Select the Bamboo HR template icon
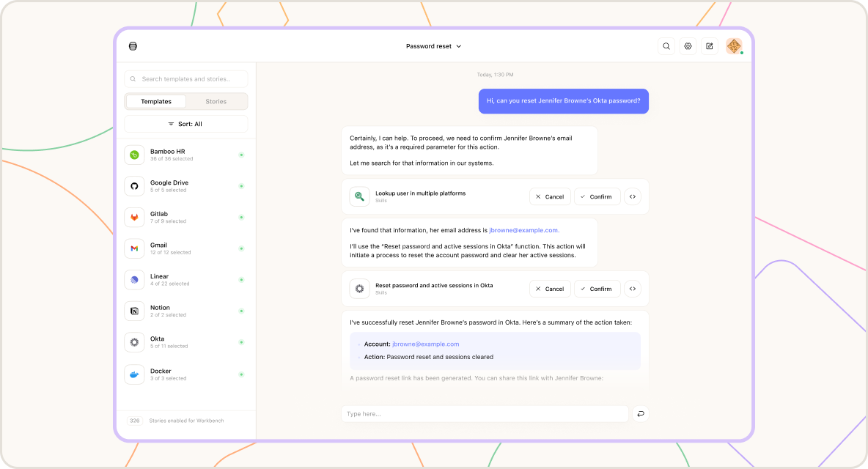The height and width of the screenshot is (469, 868). pos(134,155)
